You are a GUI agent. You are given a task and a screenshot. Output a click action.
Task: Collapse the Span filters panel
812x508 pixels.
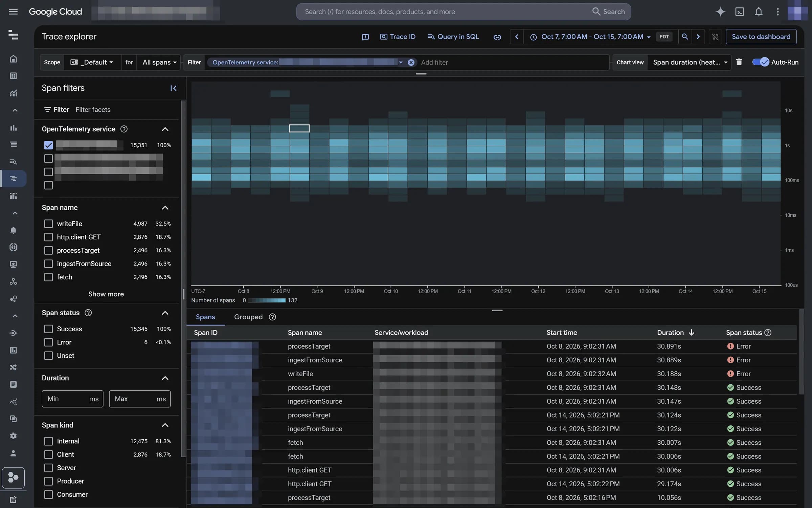[x=173, y=88]
